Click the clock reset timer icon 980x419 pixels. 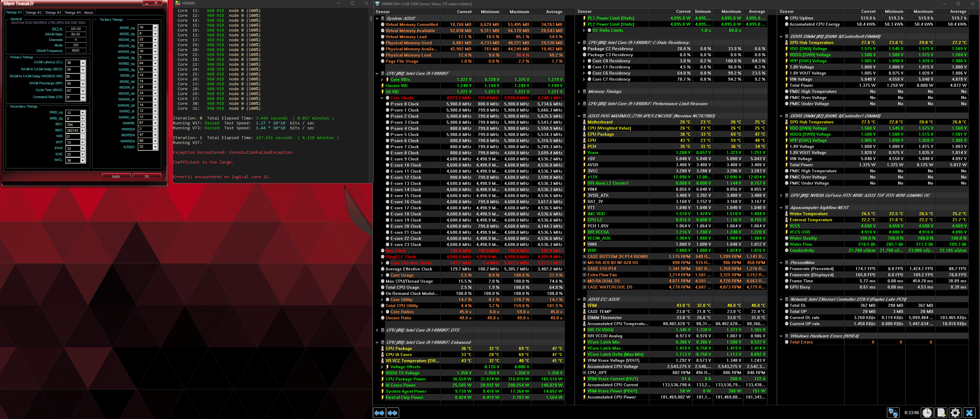[x=927, y=413]
